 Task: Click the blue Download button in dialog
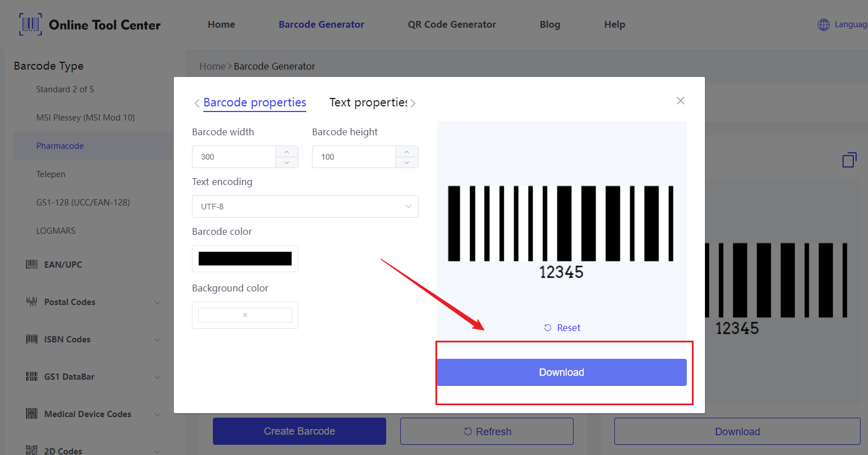(562, 372)
